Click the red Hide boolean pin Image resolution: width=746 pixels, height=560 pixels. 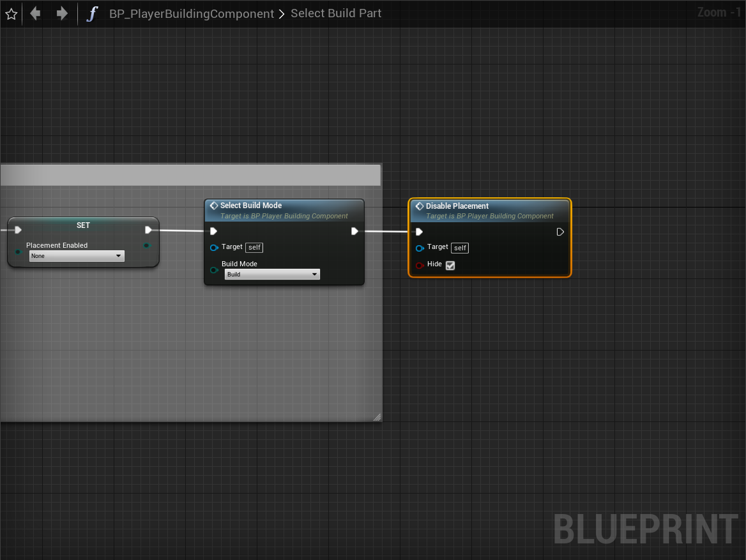(420, 266)
